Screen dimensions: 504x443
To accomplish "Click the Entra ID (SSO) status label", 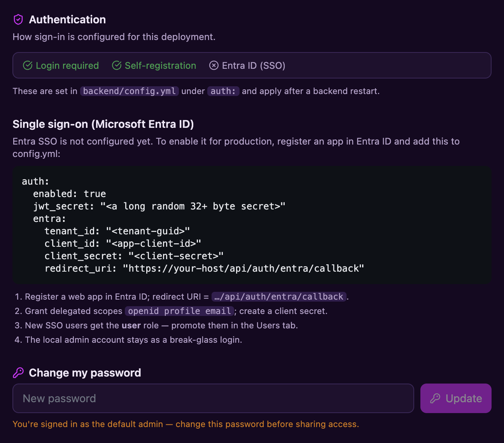I will [x=254, y=65].
